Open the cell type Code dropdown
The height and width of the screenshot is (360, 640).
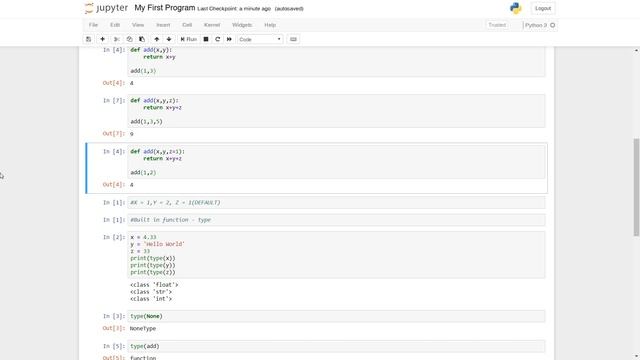260,39
